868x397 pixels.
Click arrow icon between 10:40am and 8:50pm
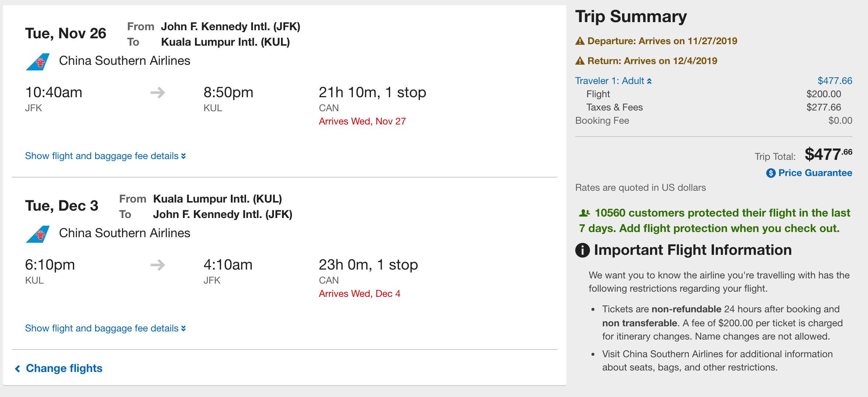pyautogui.click(x=158, y=92)
